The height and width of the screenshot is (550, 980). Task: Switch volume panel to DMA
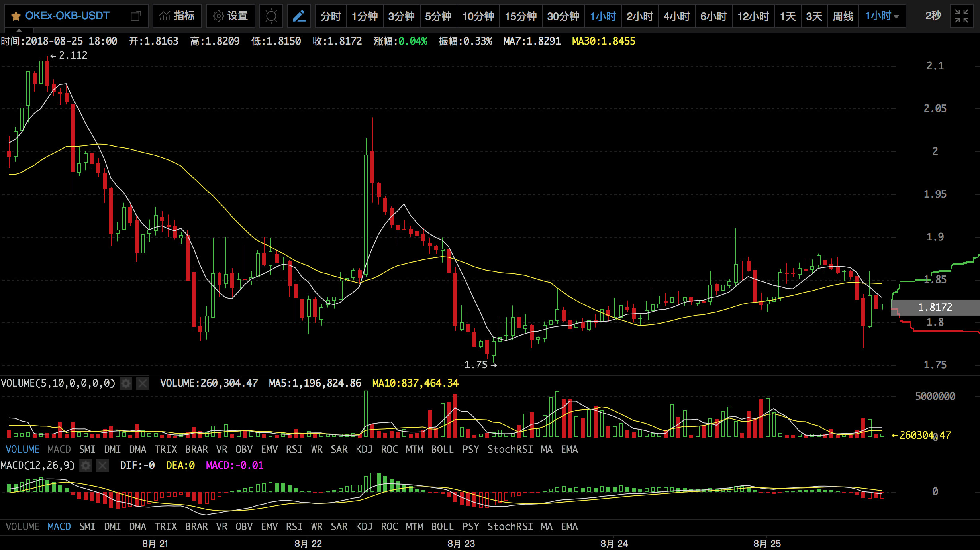pyautogui.click(x=137, y=449)
